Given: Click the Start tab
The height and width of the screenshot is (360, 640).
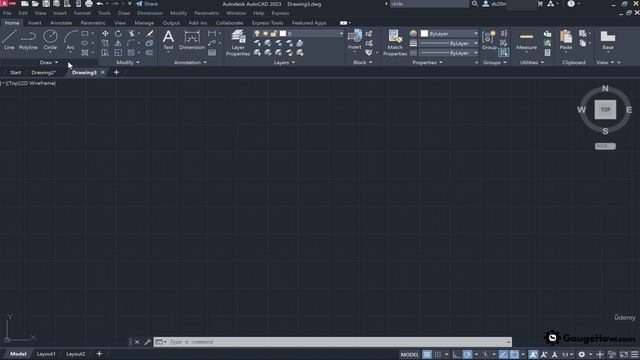Looking at the screenshot, I should coord(15,72).
